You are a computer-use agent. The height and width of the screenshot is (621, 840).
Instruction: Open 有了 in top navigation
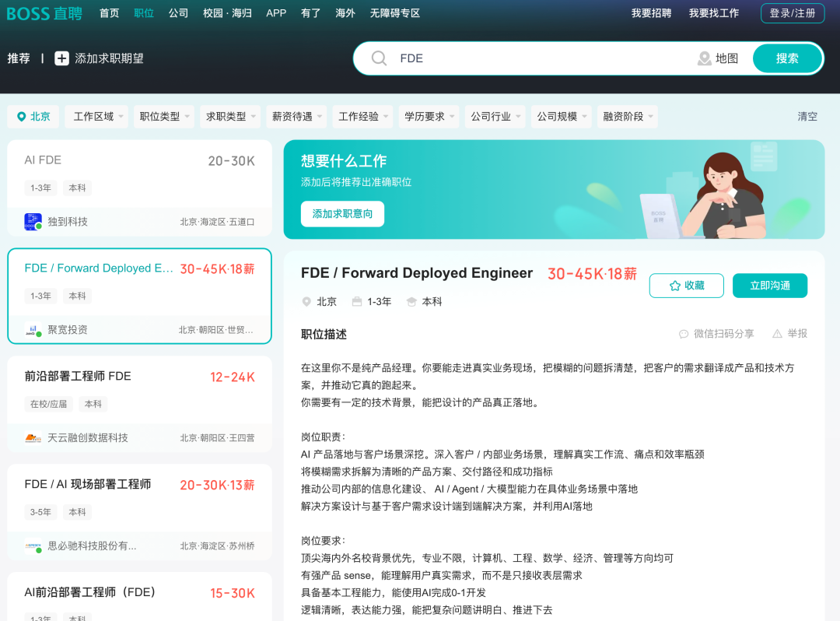pos(310,13)
